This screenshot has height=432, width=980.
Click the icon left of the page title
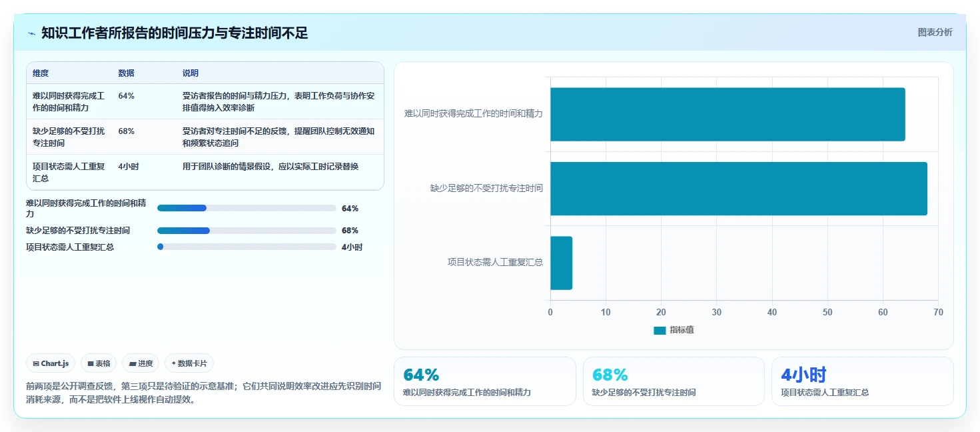tap(31, 33)
